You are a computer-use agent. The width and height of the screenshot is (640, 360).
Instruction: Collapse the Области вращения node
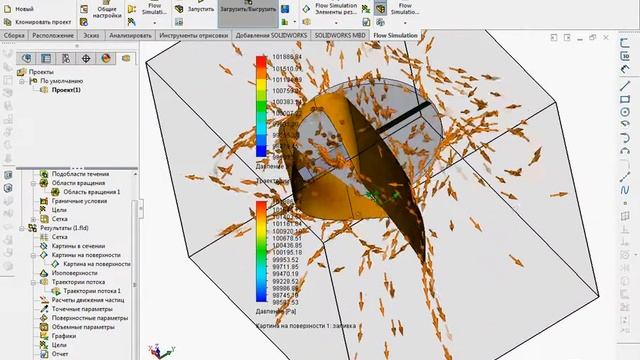click(33, 183)
